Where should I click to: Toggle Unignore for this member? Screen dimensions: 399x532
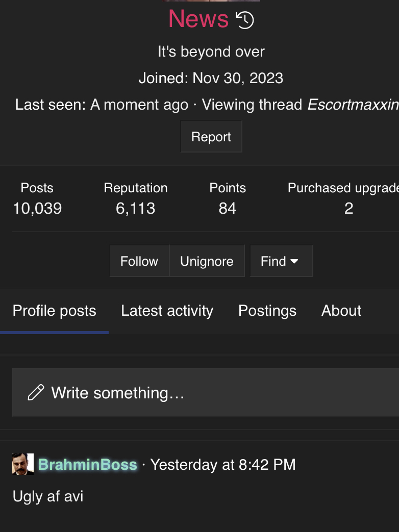point(207,261)
